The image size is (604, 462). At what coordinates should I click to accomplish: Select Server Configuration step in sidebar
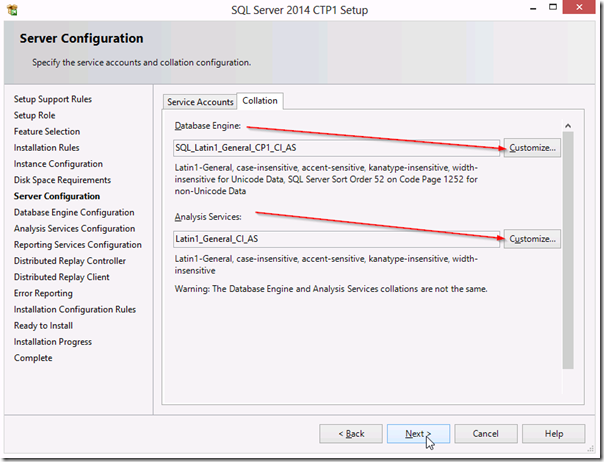[x=57, y=197]
